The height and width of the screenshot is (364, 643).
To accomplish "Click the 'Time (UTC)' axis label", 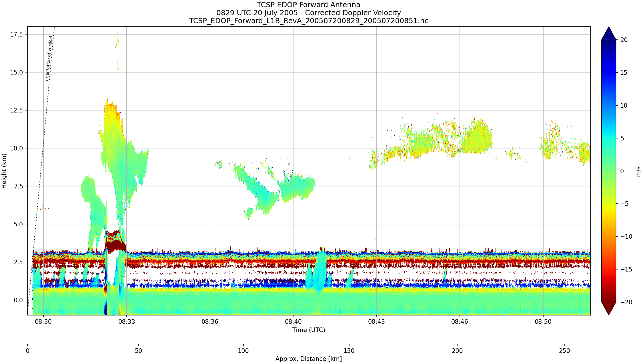I will click(x=309, y=330).
